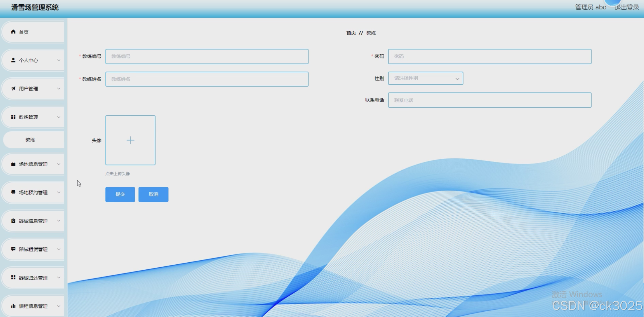Click 退出登录 to log out

627,7
